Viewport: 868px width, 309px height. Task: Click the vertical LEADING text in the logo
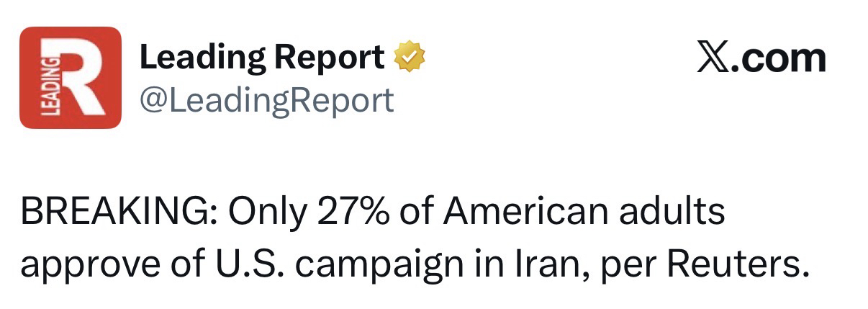(x=50, y=86)
